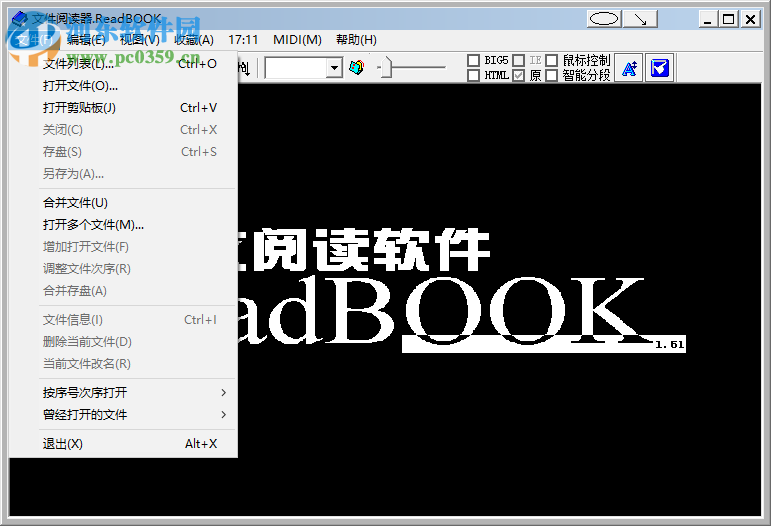771x526 pixels.
Task: Enable the 鼠标控制 checkbox
Action: [x=551, y=60]
